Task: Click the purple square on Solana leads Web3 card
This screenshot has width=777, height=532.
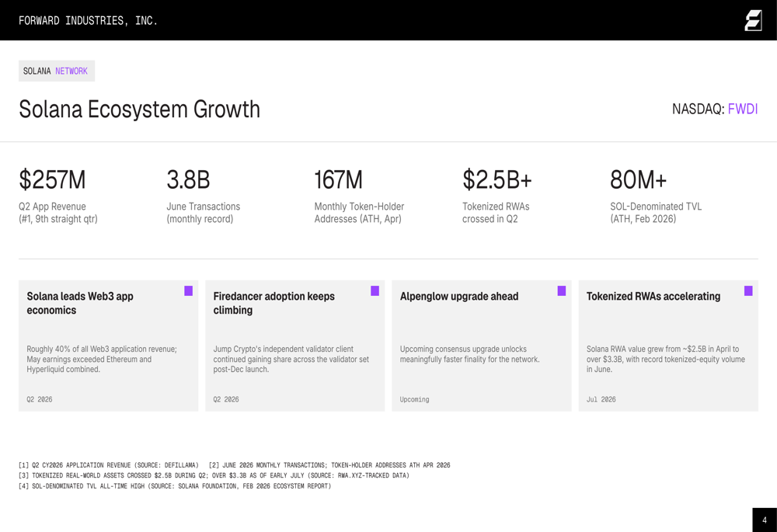Action: [x=188, y=290]
